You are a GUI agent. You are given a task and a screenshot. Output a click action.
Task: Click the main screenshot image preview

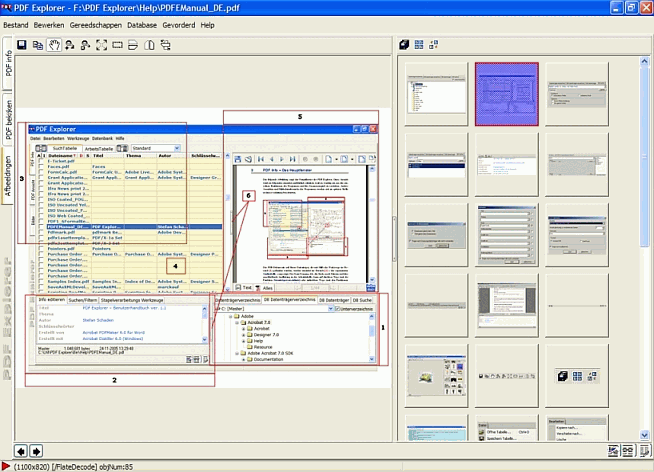click(x=200, y=240)
